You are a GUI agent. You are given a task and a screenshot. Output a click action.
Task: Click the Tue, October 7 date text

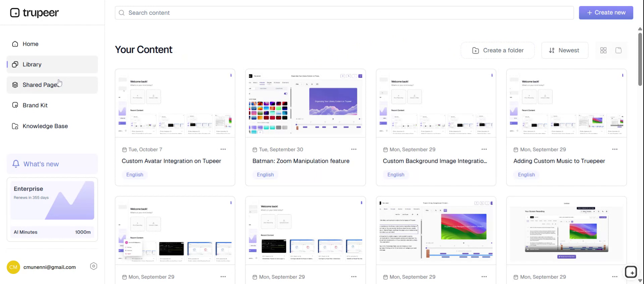145,149
